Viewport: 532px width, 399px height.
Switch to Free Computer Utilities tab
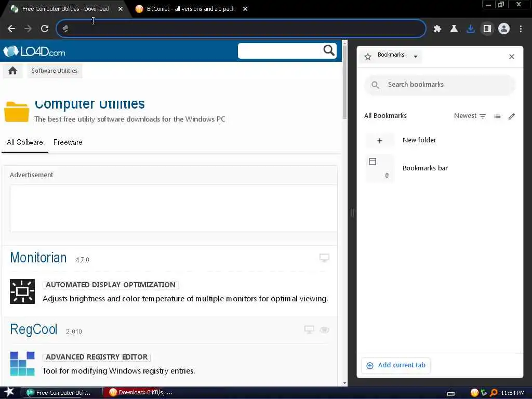coord(64,9)
